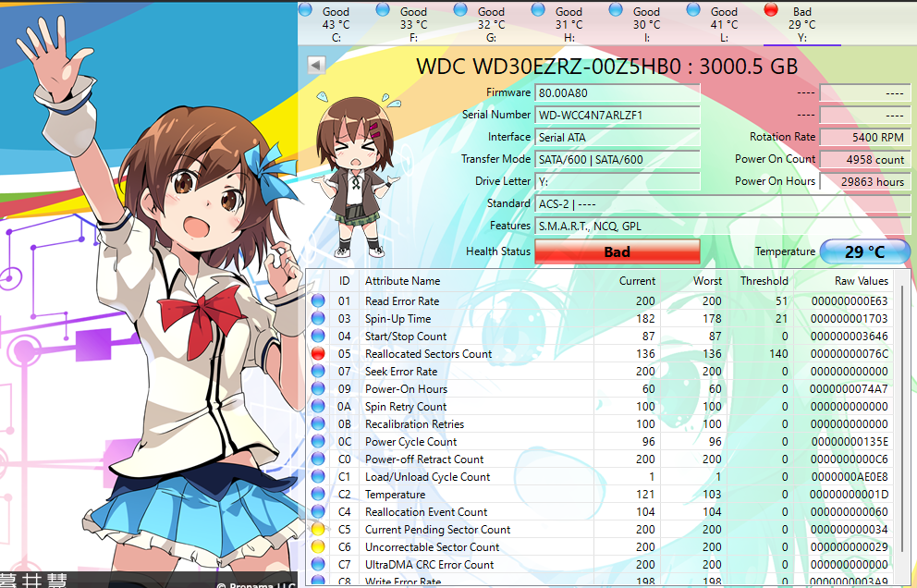This screenshot has height=588, width=917.
Task: Click the blue status icon of Read Error Rate
Action: pos(318,300)
